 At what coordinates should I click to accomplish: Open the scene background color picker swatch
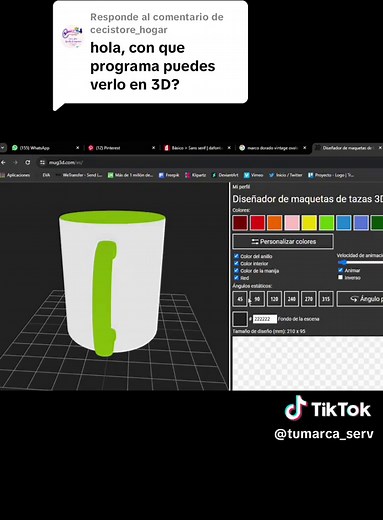click(x=240, y=319)
